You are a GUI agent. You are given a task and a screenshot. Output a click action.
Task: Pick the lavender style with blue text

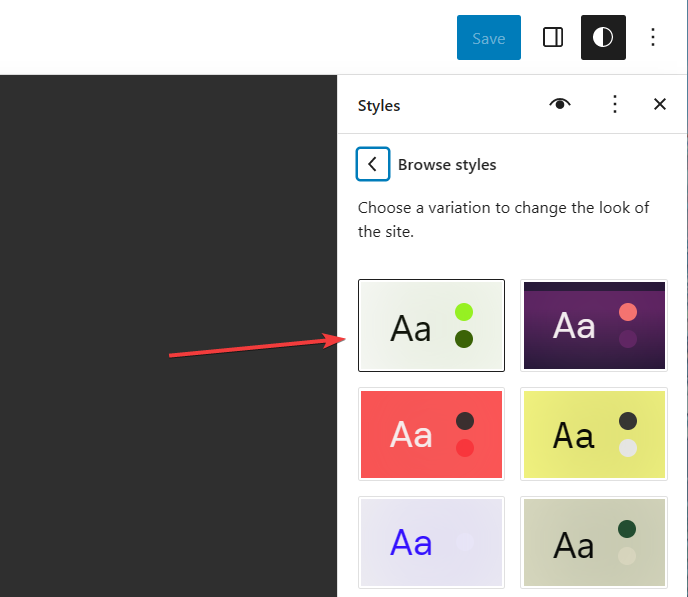(x=431, y=543)
